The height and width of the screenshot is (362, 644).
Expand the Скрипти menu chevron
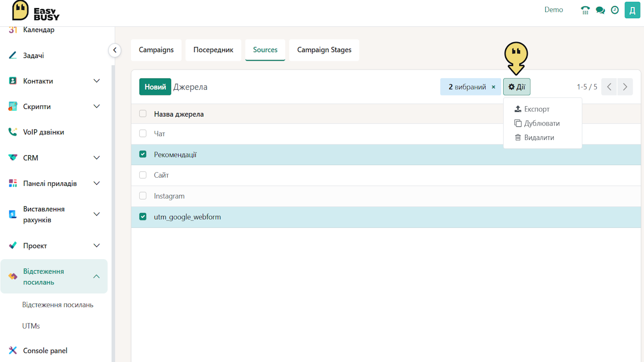point(97,106)
